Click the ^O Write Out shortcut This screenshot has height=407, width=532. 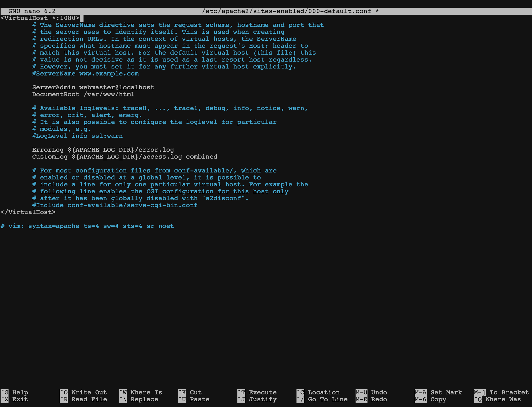(x=83, y=392)
